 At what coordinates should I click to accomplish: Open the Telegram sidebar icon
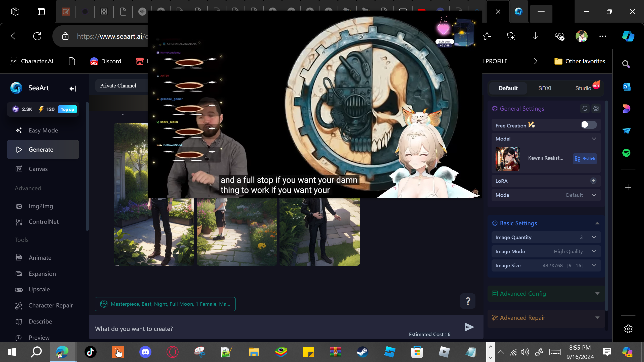click(x=626, y=131)
